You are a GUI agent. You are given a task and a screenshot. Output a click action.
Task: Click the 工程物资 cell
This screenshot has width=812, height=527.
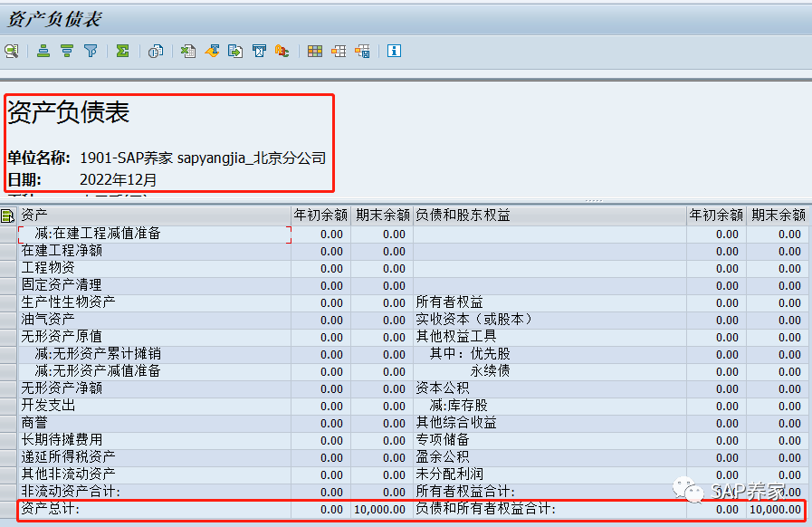(154, 268)
